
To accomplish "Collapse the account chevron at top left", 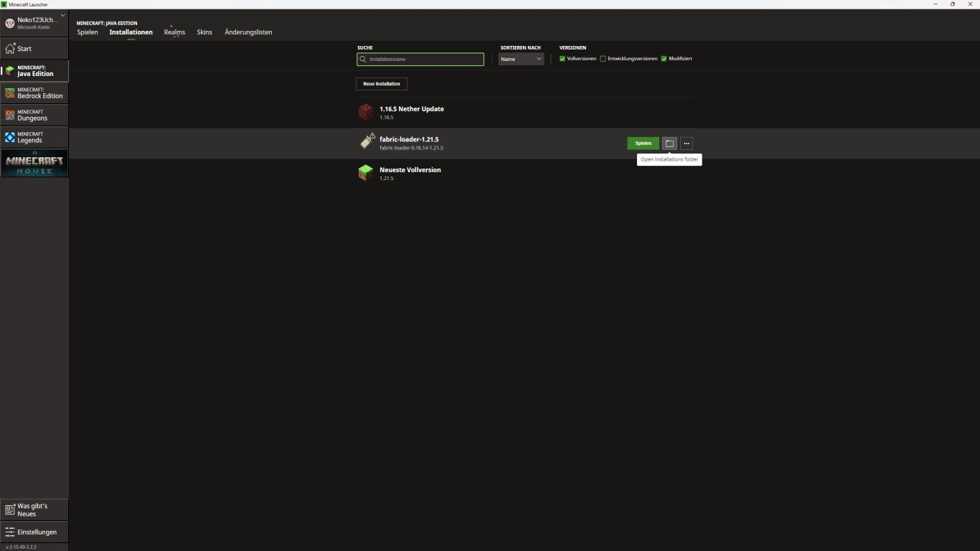I will [62, 14].
